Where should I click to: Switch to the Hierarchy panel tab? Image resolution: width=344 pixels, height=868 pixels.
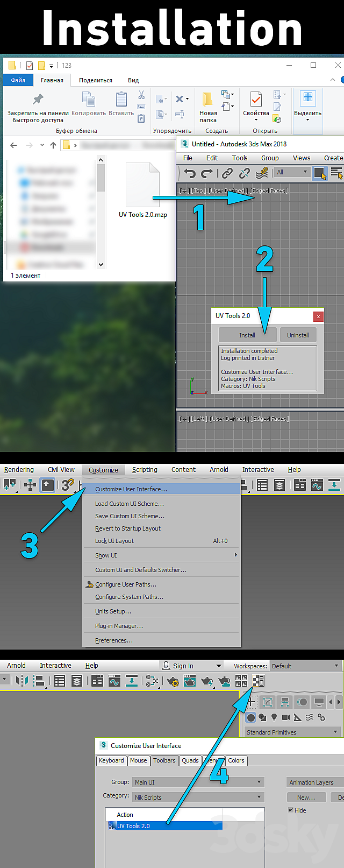click(x=285, y=702)
